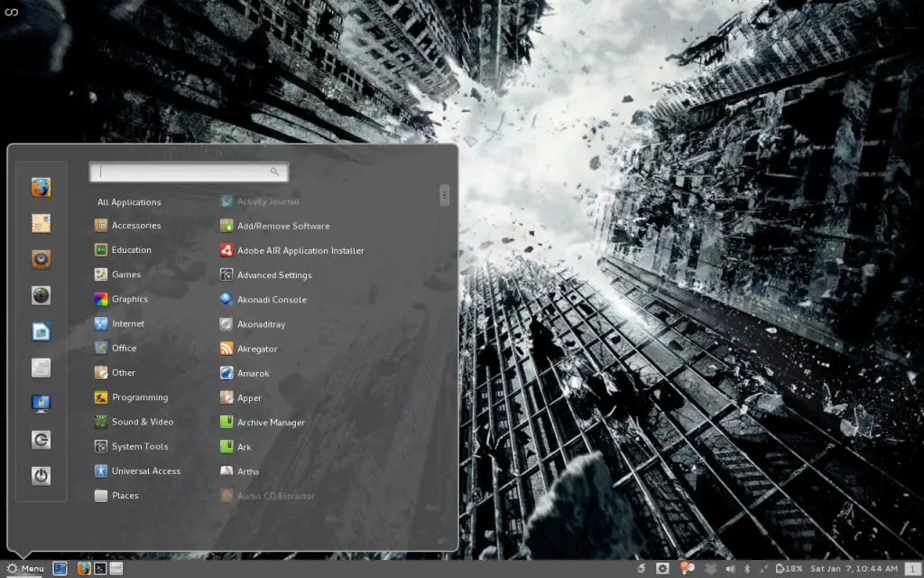
Task: Launch Firefox from the menu favorites sidebar
Action: [x=41, y=188]
